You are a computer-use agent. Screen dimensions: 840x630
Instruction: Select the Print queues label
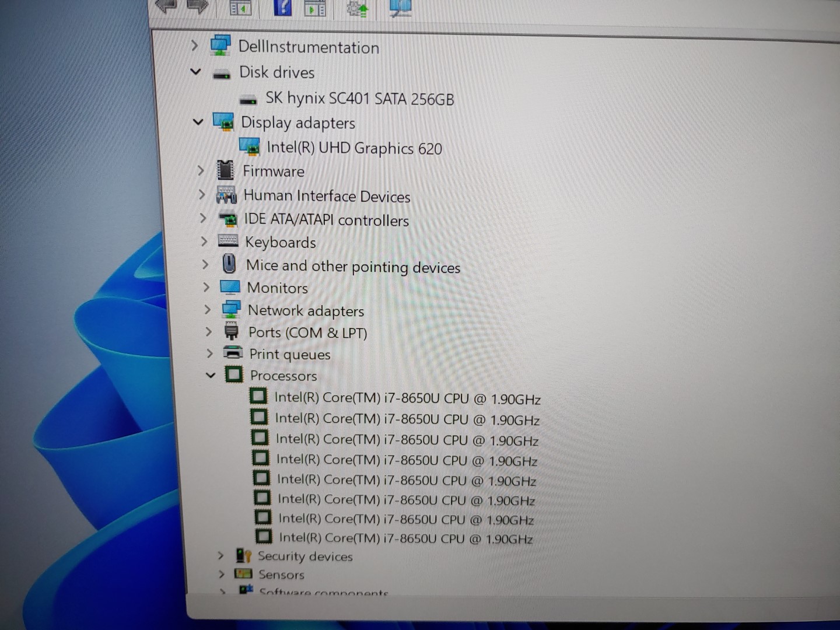click(x=290, y=354)
